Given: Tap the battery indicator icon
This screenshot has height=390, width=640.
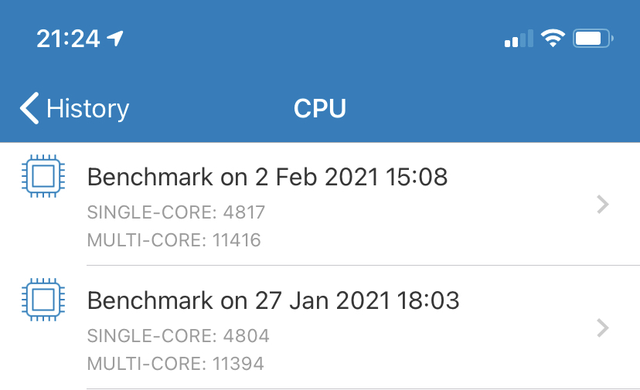Looking at the screenshot, I should pyautogui.click(x=593, y=39).
